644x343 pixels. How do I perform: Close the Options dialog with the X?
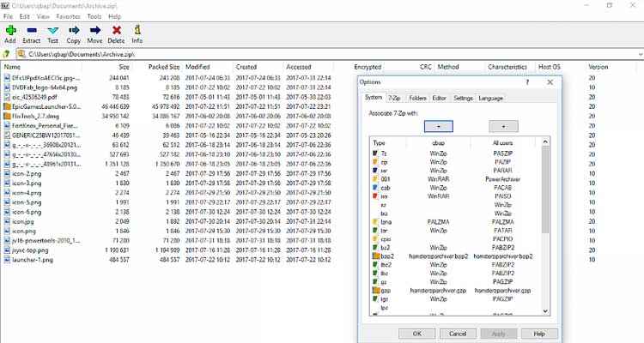(x=550, y=82)
